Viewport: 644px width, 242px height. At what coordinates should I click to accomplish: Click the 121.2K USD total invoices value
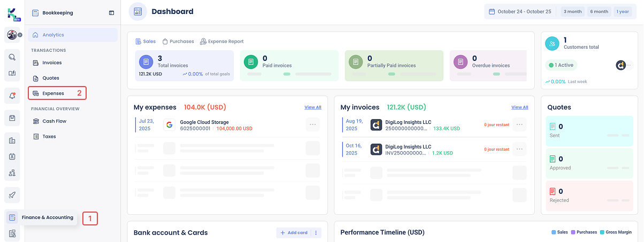tap(150, 74)
